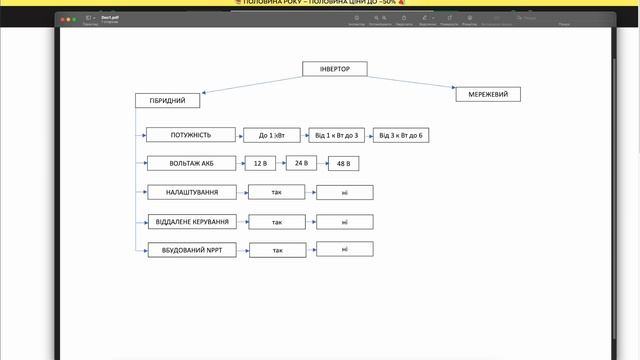Screen dimensions: 640x360
Task: Click the Share icon in Preview toolbar
Action: tap(404, 18)
